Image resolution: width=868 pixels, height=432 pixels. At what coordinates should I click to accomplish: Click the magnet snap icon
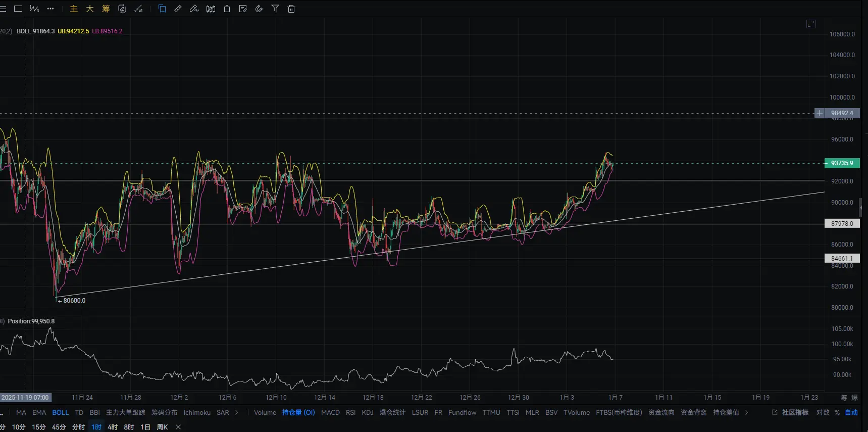pos(259,9)
